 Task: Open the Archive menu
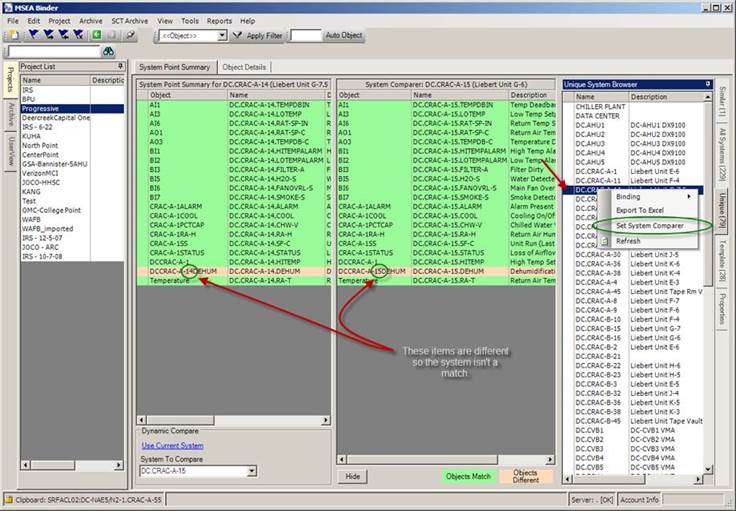click(91, 21)
